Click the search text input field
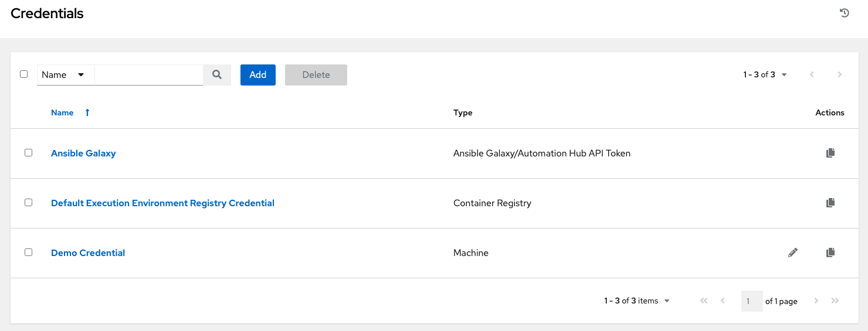This screenshot has width=868, height=331. click(x=149, y=74)
